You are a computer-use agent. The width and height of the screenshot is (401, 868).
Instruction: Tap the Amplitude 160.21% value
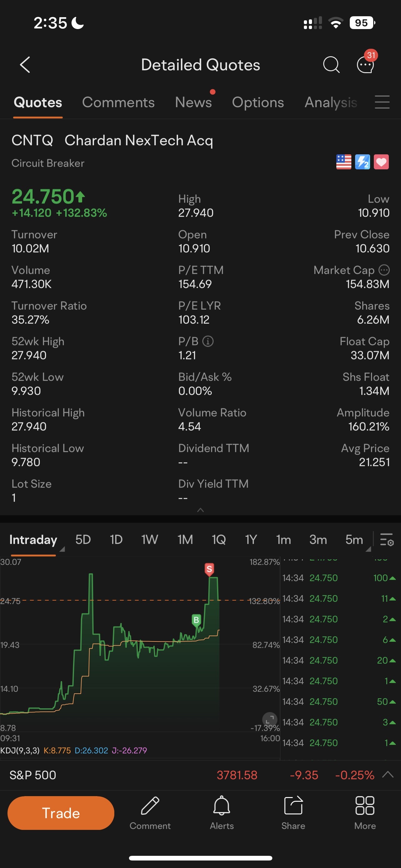click(x=369, y=427)
